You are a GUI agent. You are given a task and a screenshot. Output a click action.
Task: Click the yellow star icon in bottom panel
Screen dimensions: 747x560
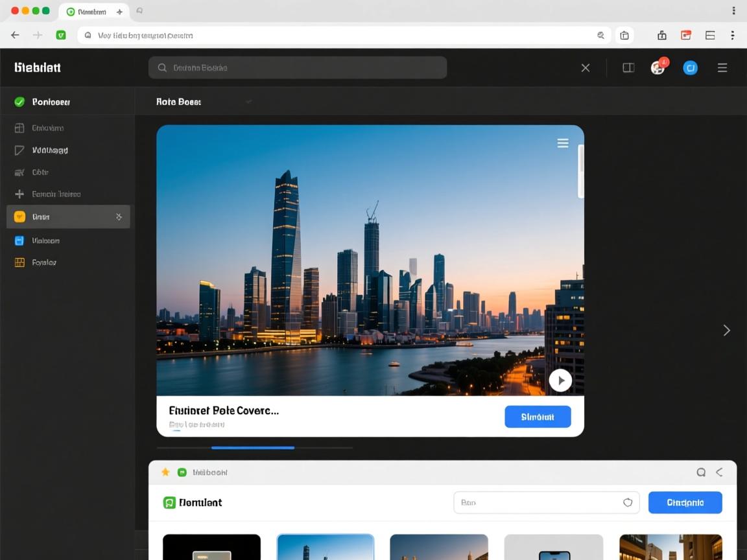tap(165, 472)
